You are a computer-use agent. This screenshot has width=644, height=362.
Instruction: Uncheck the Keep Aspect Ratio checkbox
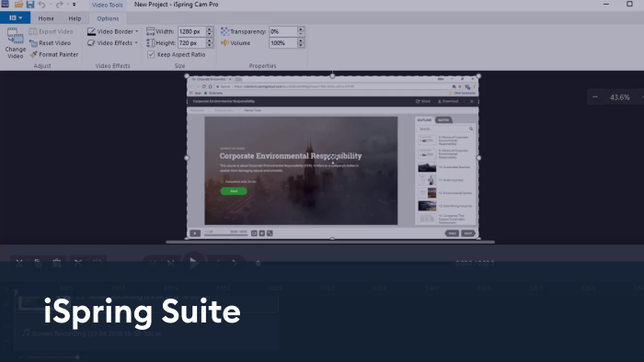(151, 54)
